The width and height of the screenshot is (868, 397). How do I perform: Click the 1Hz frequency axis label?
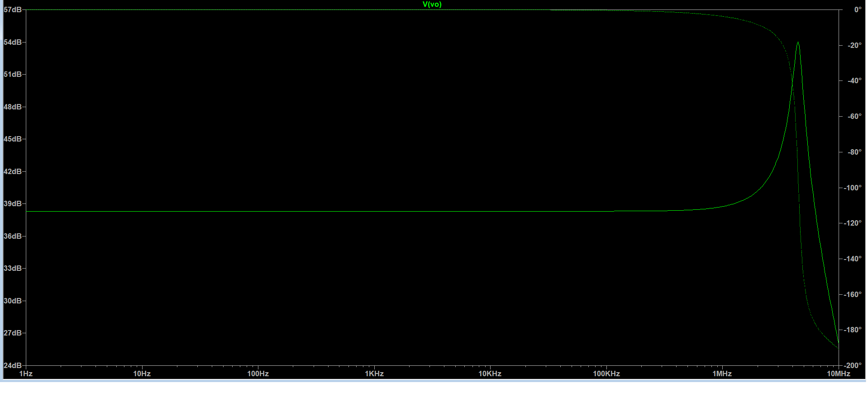click(26, 373)
